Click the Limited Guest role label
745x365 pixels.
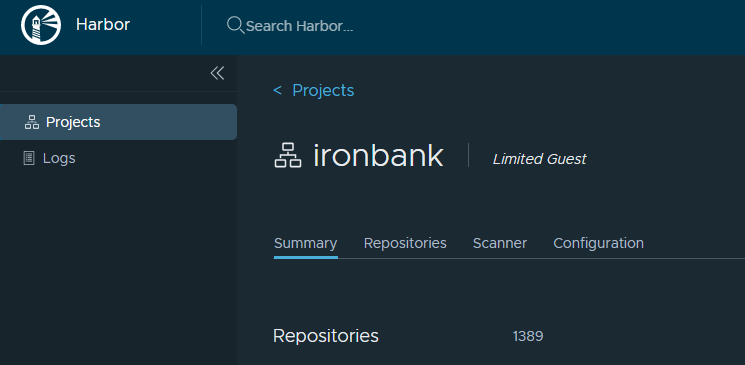539,159
